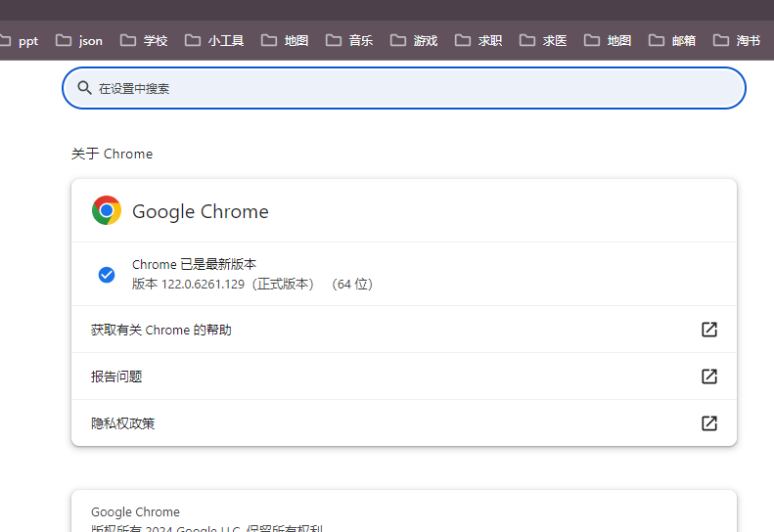This screenshot has width=774, height=532.
Task: Open the ppt bookmark folder
Action: tap(20, 40)
